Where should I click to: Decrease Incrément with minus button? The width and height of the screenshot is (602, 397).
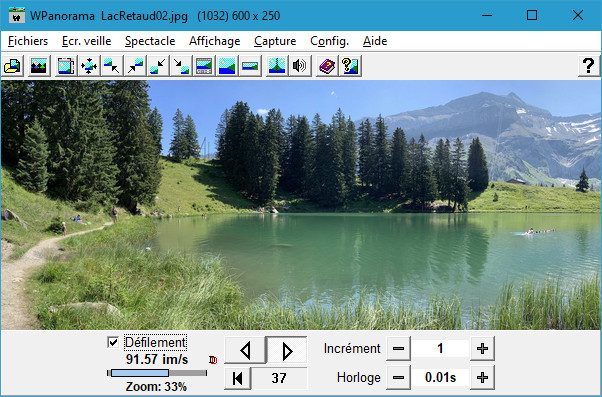pyautogui.click(x=398, y=349)
